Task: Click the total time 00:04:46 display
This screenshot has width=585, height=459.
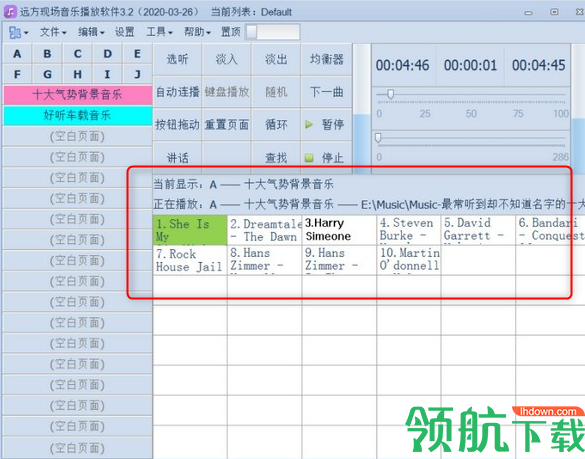Action: 403,65
